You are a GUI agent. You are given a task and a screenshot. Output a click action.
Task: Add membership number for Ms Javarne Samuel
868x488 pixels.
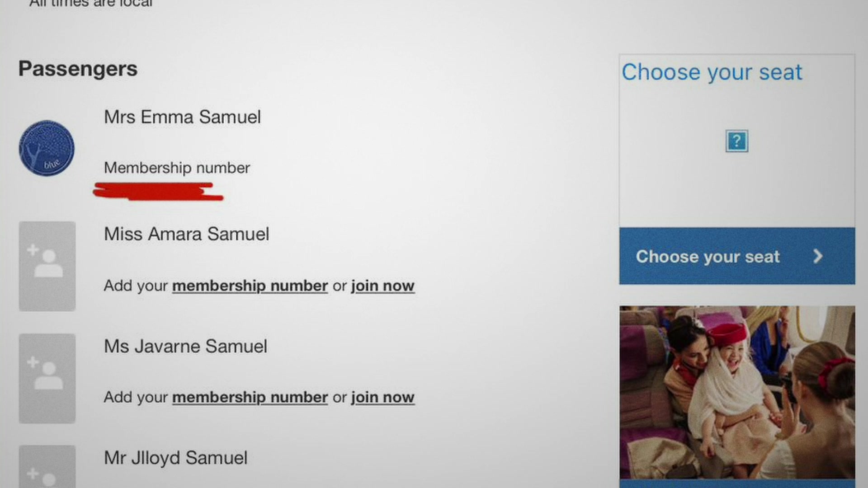[250, 397]
